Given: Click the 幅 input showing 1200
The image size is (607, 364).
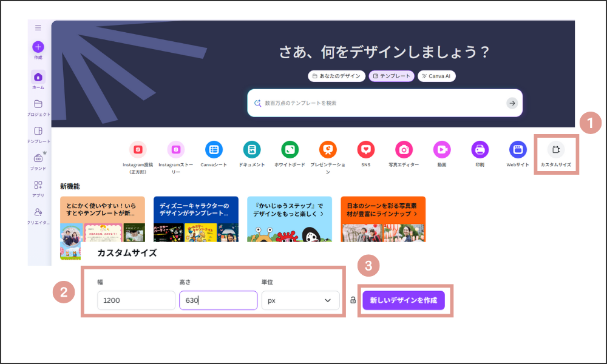Looking at the screenshot, I should tap(136, 300).
